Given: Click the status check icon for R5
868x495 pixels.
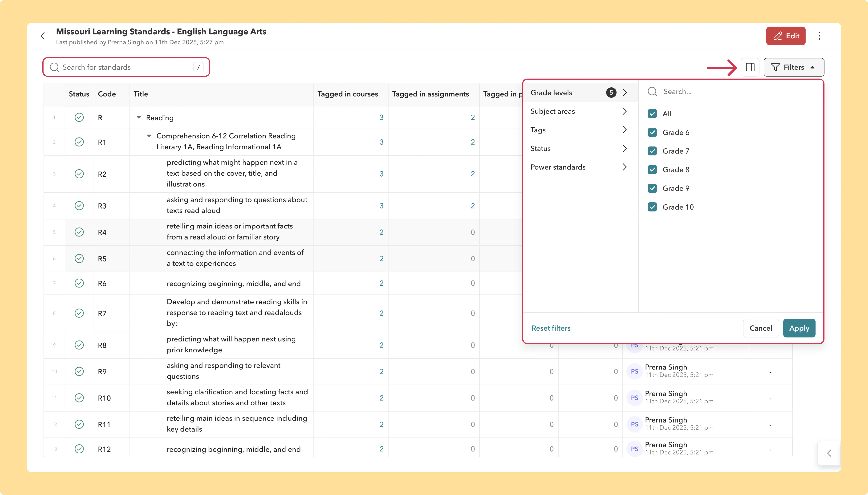Looking at the screenshot, I should [79, 259].
